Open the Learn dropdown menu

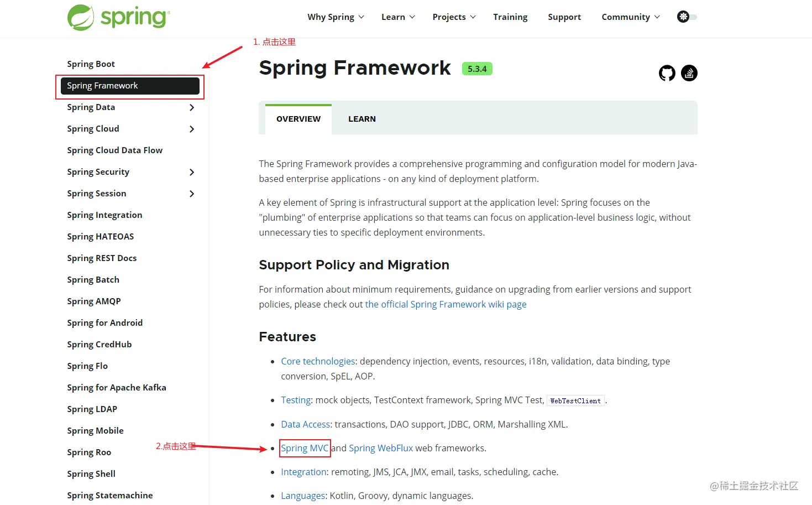[398, 17]
